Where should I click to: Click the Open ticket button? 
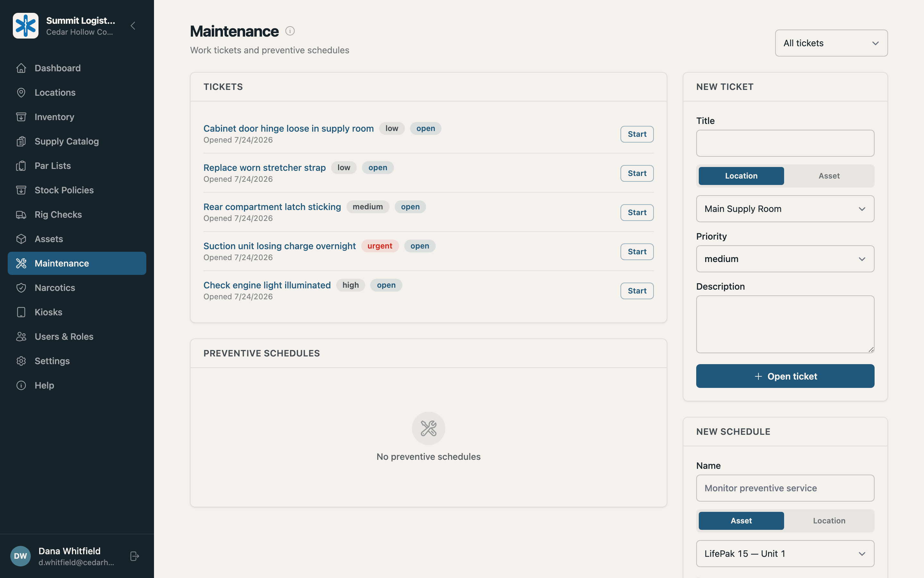(x=785, y=376)
